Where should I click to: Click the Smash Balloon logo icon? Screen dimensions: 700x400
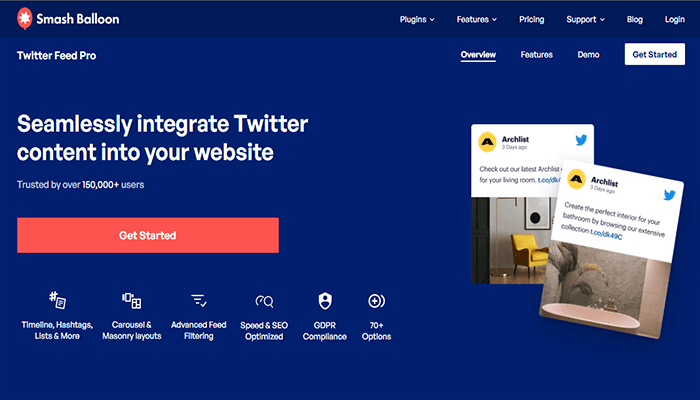(25, 19)
